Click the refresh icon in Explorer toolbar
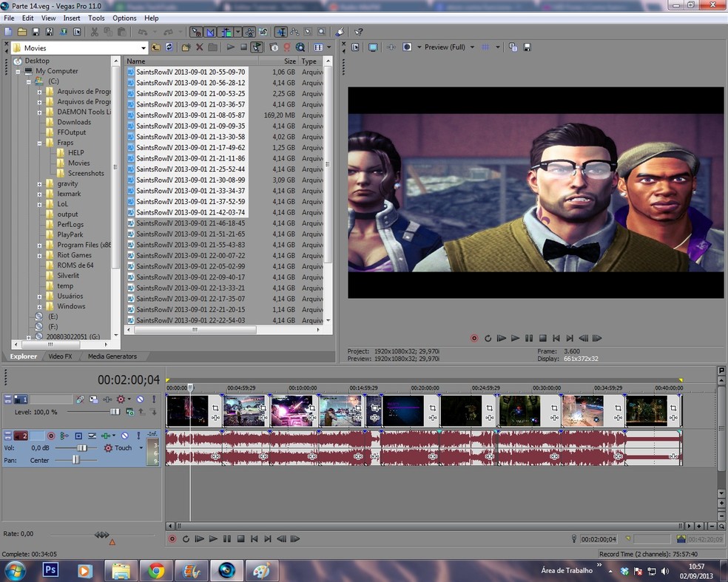This screenshot has height=582, width=728. (x=169, y=47)
